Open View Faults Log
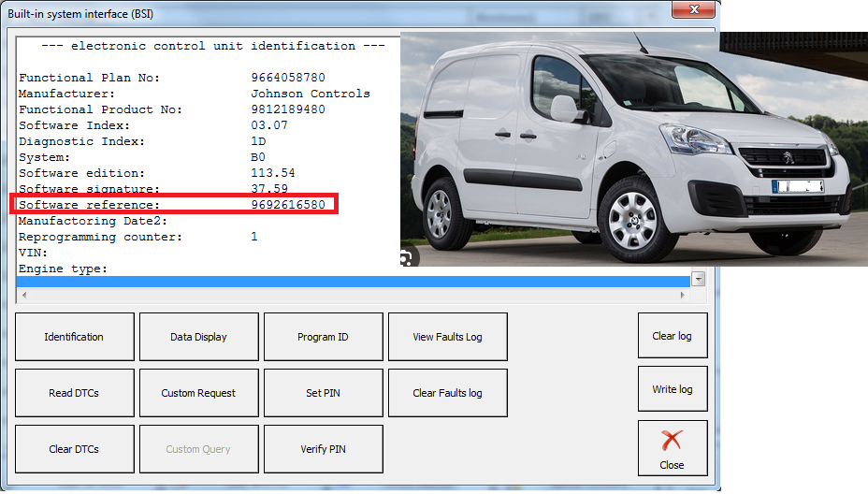Screen dimensions: 868x494 (x=447, y=337)
